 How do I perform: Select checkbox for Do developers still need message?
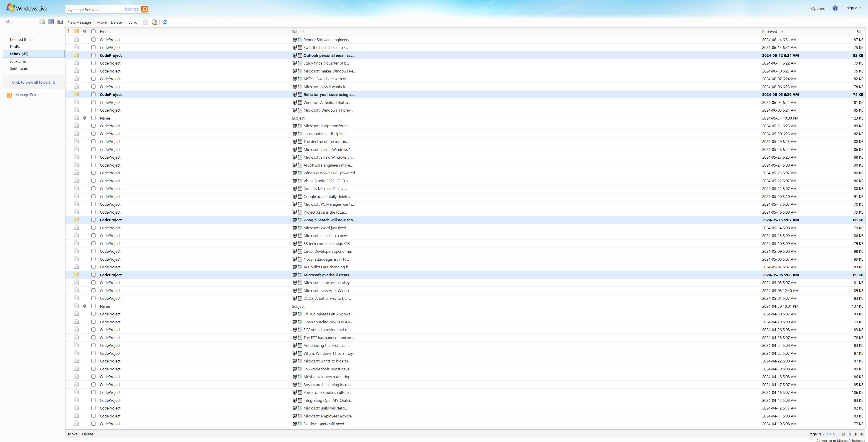[x=93, y=424]
